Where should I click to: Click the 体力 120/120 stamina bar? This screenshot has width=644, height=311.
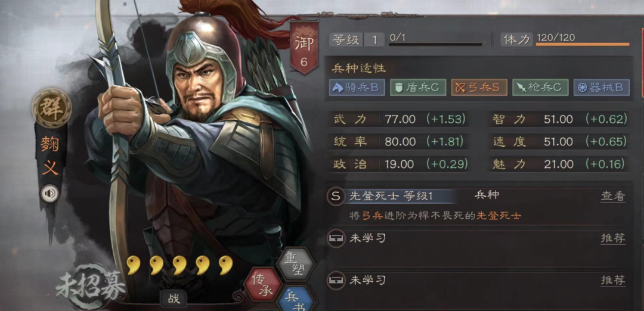click(x=565, y=39)
